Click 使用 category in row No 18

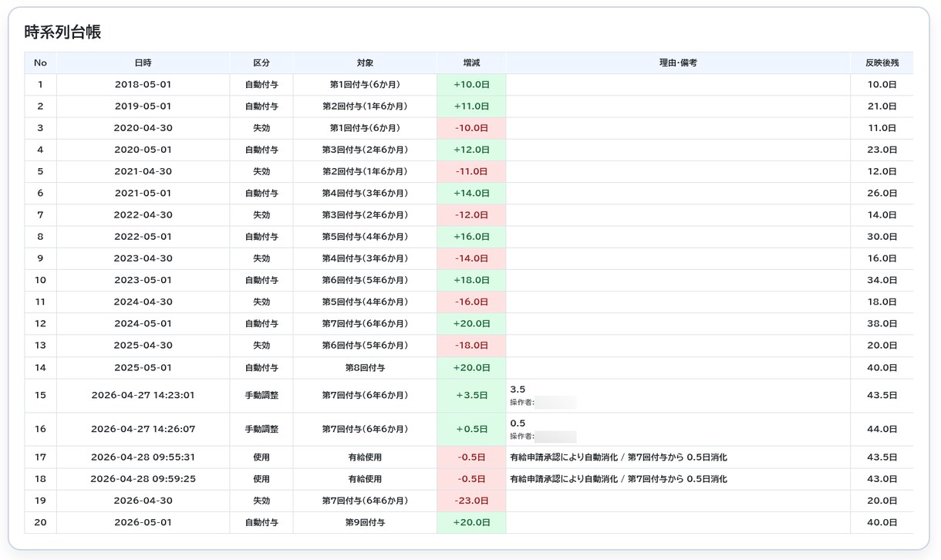(261, 479)
